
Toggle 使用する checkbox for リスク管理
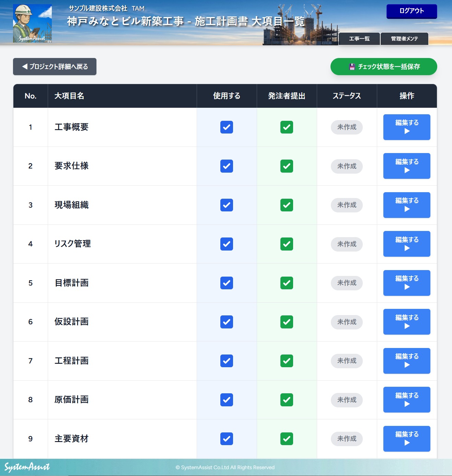tap(227, 244)
